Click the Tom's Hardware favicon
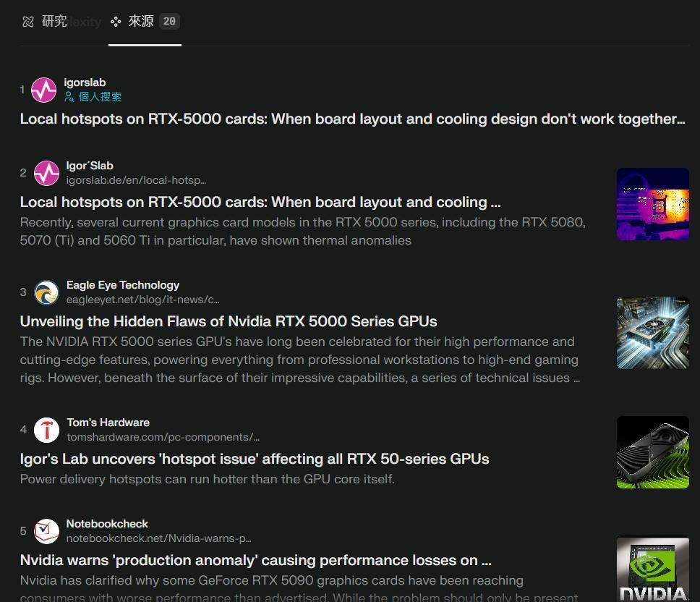The image size is (700, 602). click(x=46, y=430)
